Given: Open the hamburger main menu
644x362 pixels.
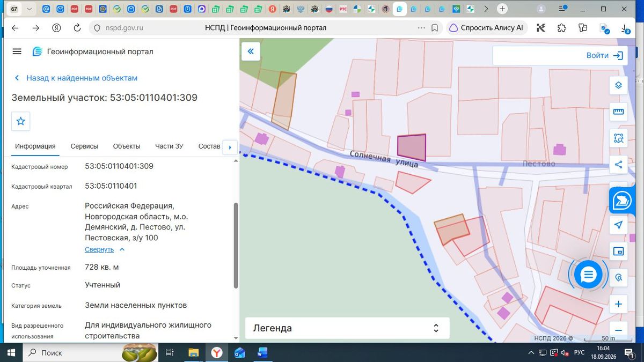Looking at the screenshot, I should pos(17,51).
